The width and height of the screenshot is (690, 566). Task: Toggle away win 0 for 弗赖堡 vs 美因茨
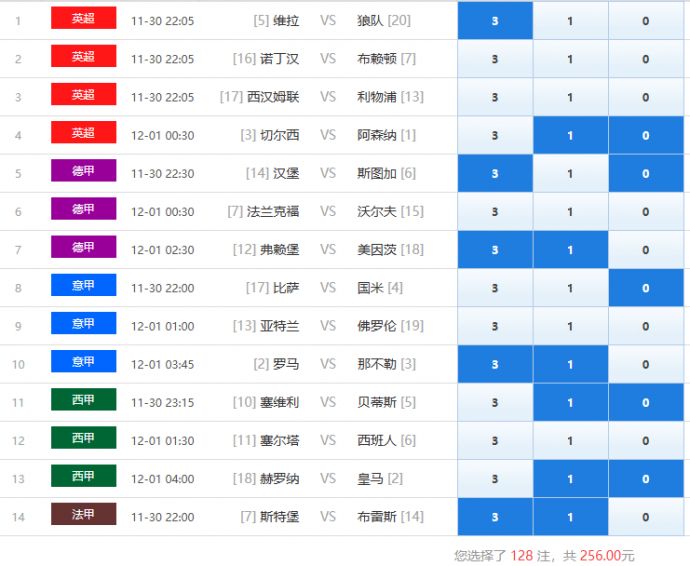click(645, 250)
